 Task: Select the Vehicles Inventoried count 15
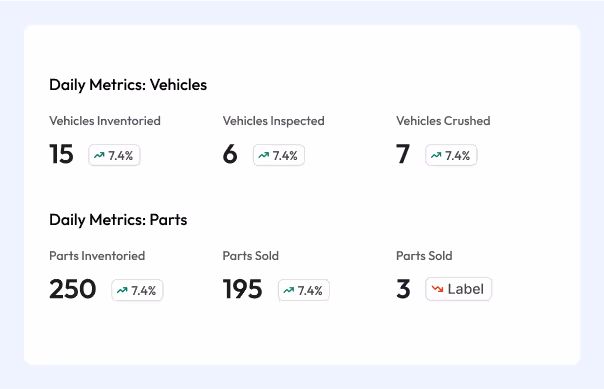click(x=61, y=154)
